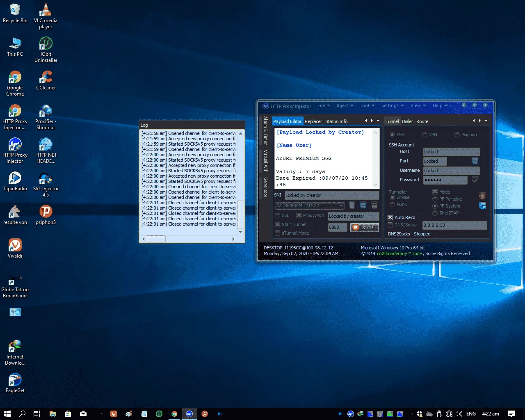Click the save icon next to Port field

click(475, 161)
